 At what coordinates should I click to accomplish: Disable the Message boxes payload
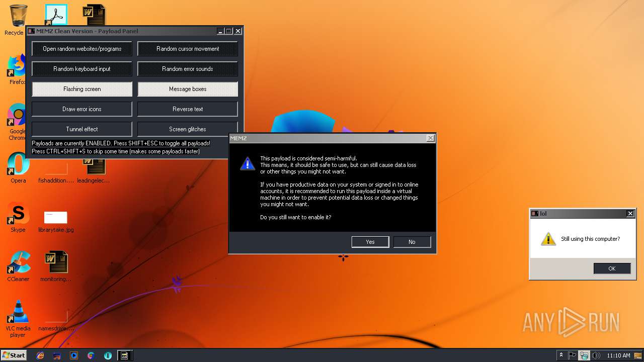click(188, 89)
